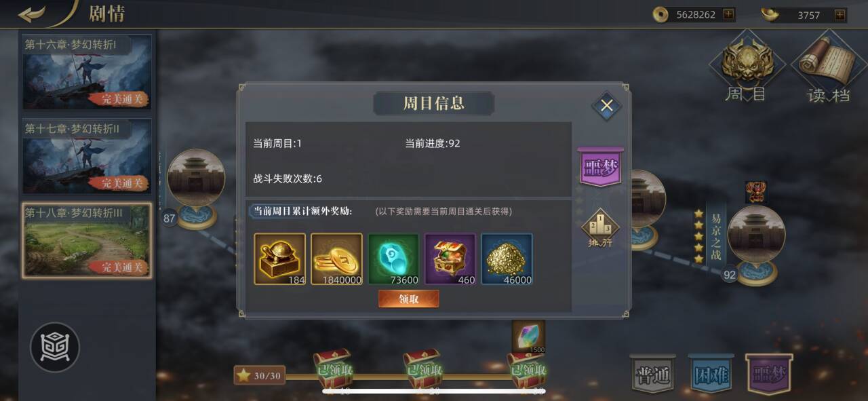
Task: Select the gold coins reward icon
Action: (x=336, y=259)
